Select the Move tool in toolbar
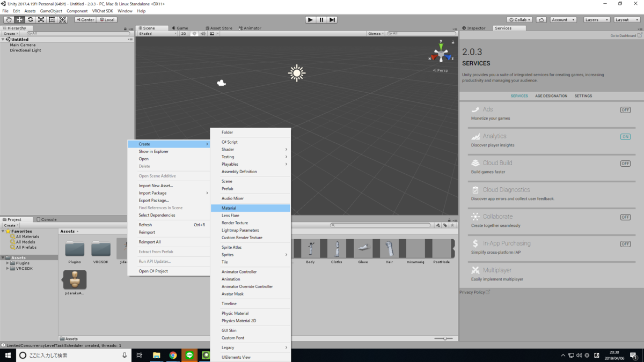Viewport: 644px width, 362px height. (x=19, y=20)
